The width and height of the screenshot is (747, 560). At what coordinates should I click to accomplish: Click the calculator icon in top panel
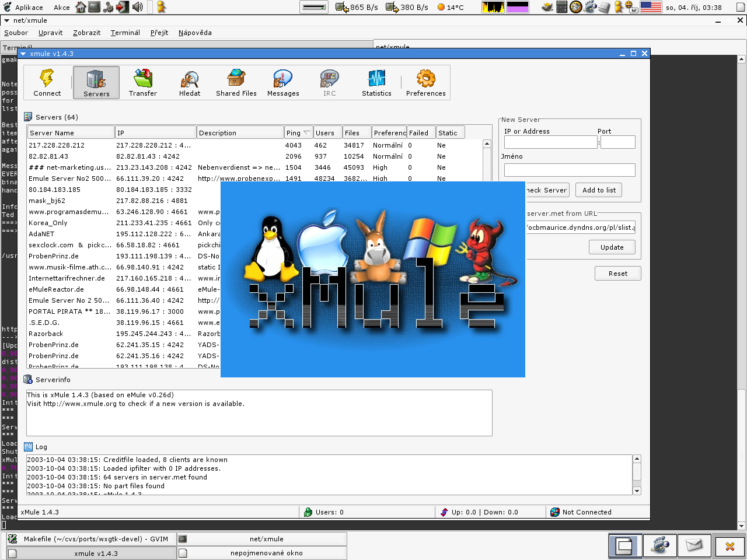pyautogui.click(x=561, y=7)
